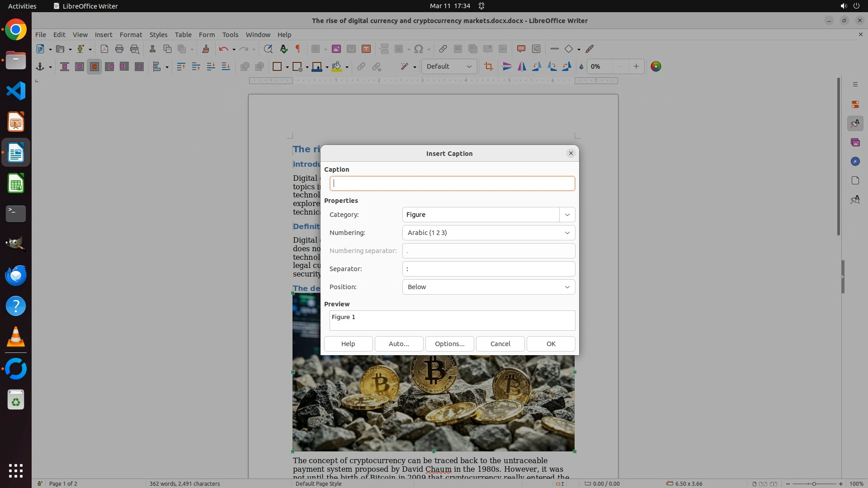Open the Tools menu
868x488 pixels.
[230, 34]
